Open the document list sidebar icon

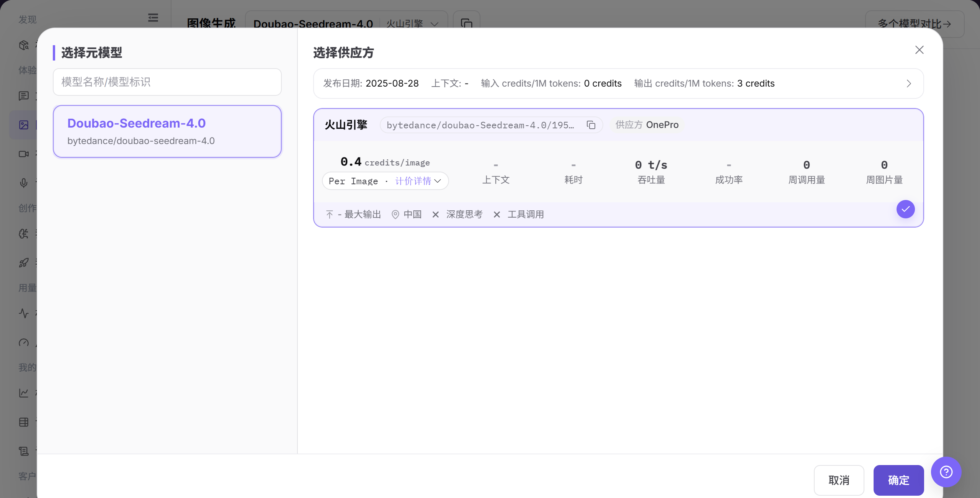(x=24, y=451)
